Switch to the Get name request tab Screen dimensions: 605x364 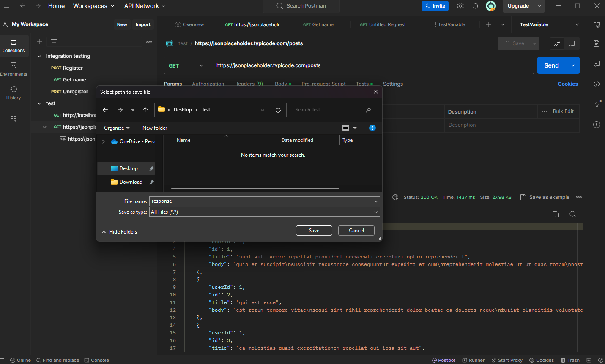tap(318, 24)
